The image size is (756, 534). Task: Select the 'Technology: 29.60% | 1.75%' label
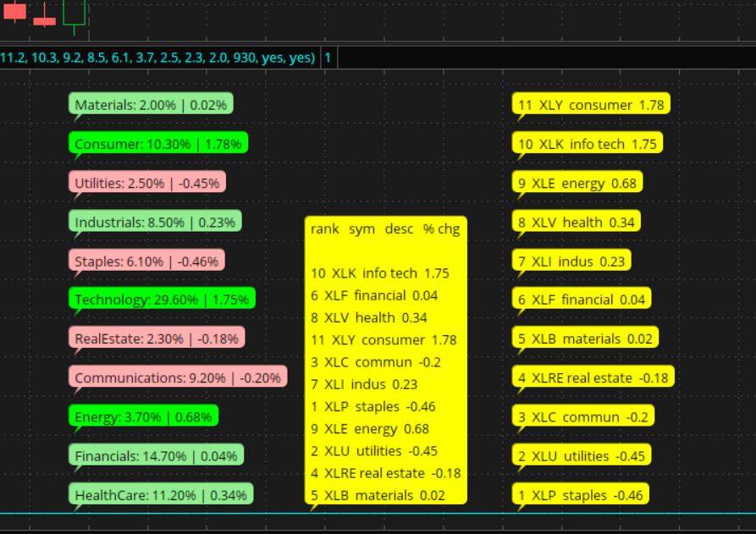tap(162, 299)
